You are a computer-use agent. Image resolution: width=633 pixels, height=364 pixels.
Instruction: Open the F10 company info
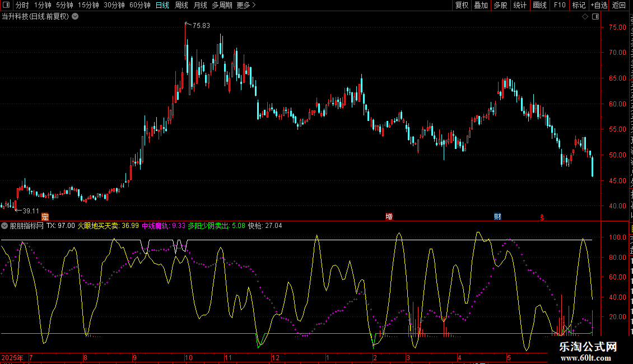[x=560, y=5]
